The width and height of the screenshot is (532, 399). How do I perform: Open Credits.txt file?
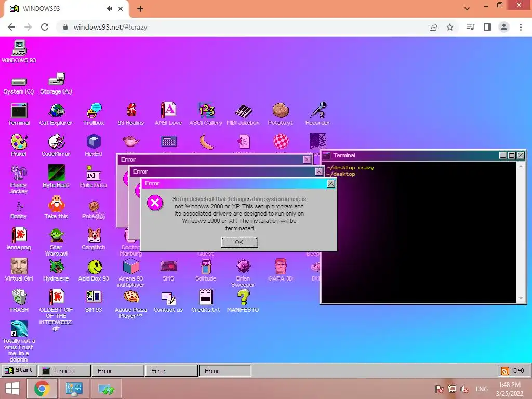[x=206, y=301]
